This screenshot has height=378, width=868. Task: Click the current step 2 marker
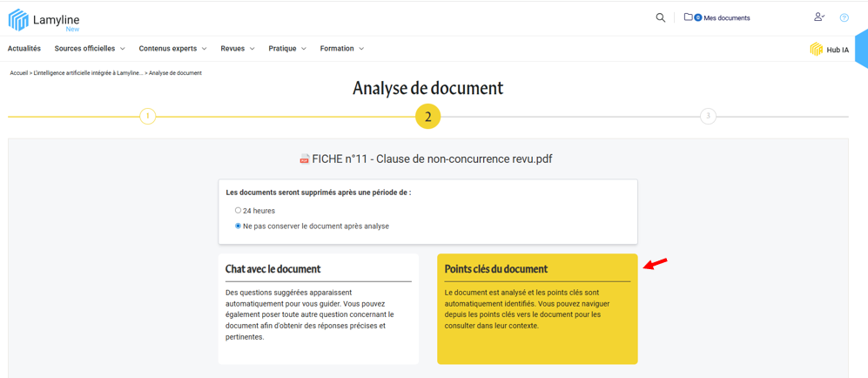(x=428, y=117)
